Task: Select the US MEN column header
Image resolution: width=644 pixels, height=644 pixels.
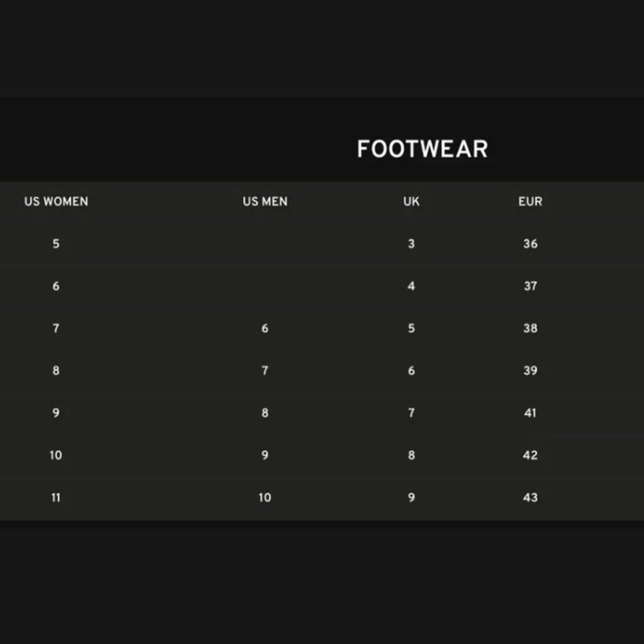Action: pyautogui.click(x=265, y=201)
